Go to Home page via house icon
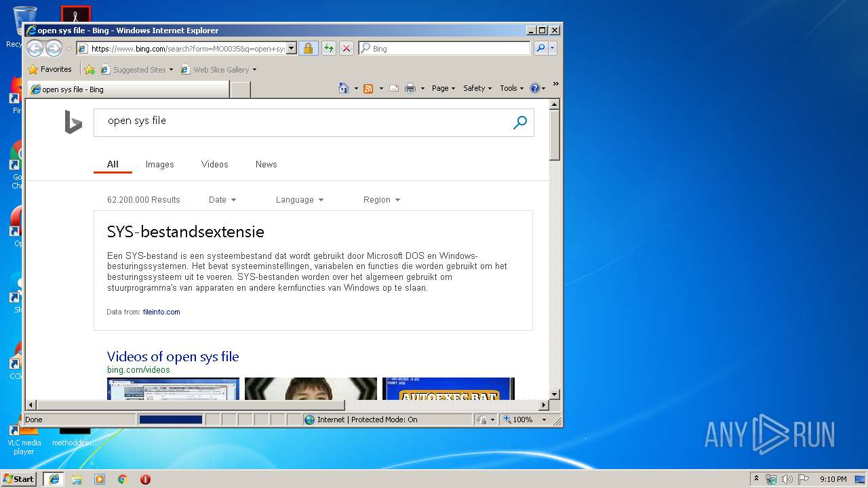The height and width of the screenshot is (488, 868). coord(344,88)
